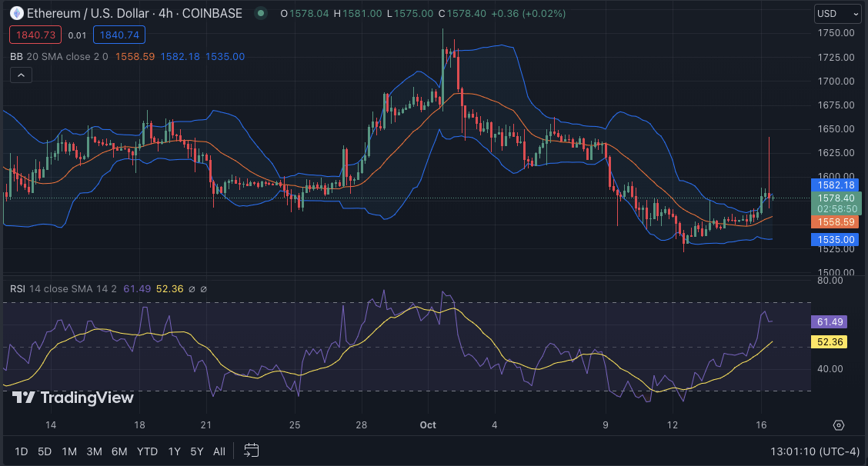
Task: Click the red 1840.73 sell button
Action: tap(34, 35)
